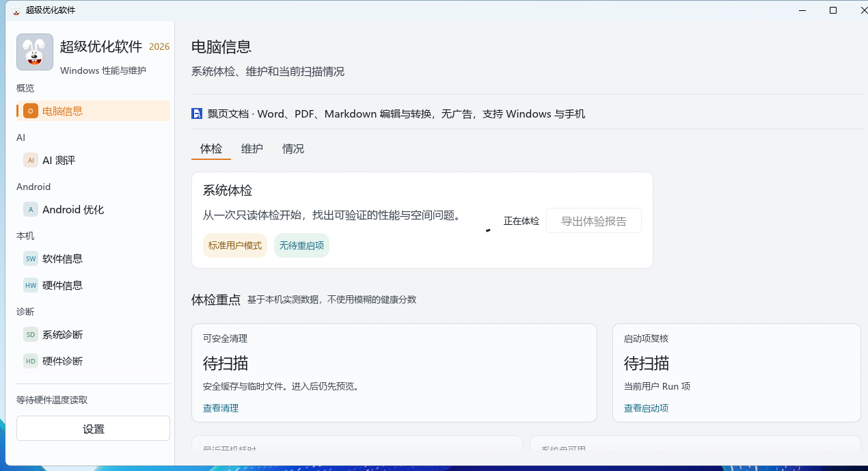
Task: Click the orange 电脑信息 sidebar icon
Action: (x=31, y=111)
